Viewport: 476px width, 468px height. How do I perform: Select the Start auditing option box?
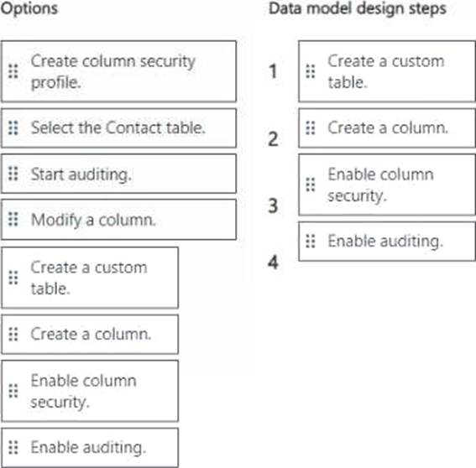[118, 174]
